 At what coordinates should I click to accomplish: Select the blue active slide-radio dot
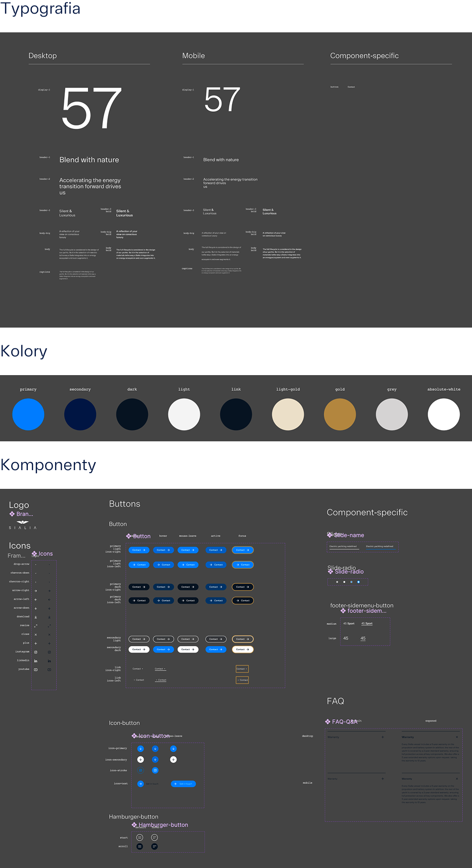click(359, 582)
